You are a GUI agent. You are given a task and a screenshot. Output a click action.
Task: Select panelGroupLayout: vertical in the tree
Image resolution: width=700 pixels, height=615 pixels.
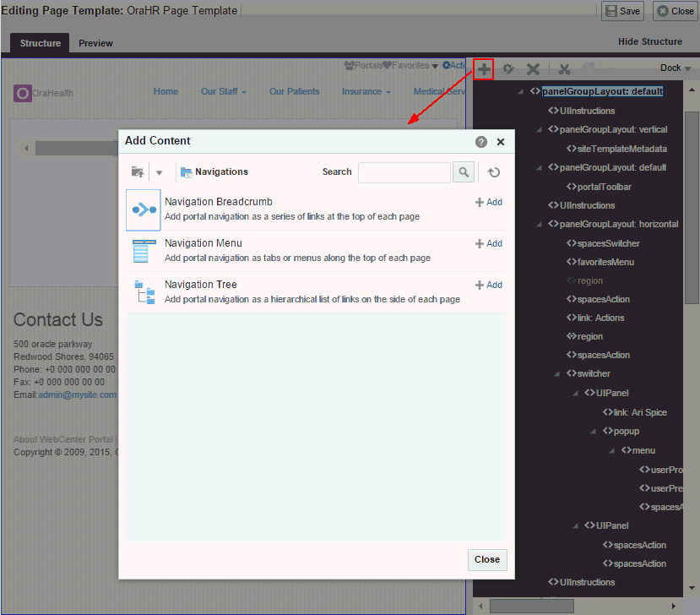pyautogui.click(x=613, y=129)
